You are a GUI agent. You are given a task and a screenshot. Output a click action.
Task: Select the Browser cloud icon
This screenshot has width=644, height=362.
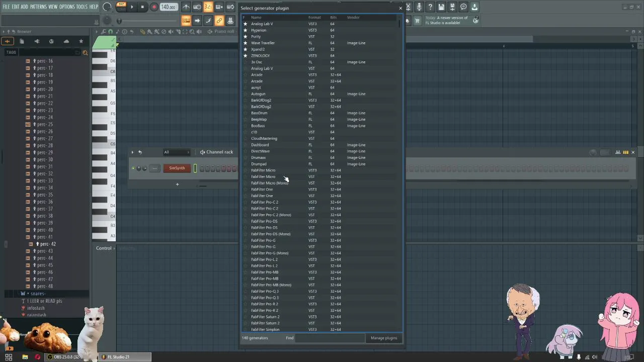pyautogui.click(x=66, y=41)
